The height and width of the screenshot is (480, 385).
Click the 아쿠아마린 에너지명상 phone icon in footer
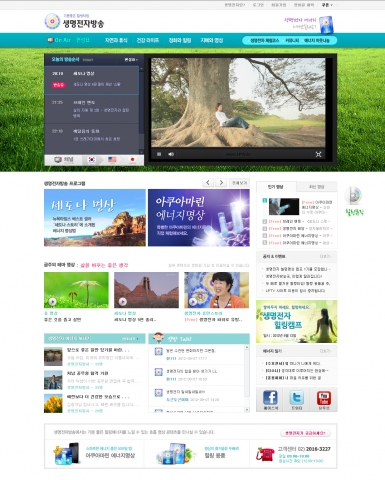point(67,454)
